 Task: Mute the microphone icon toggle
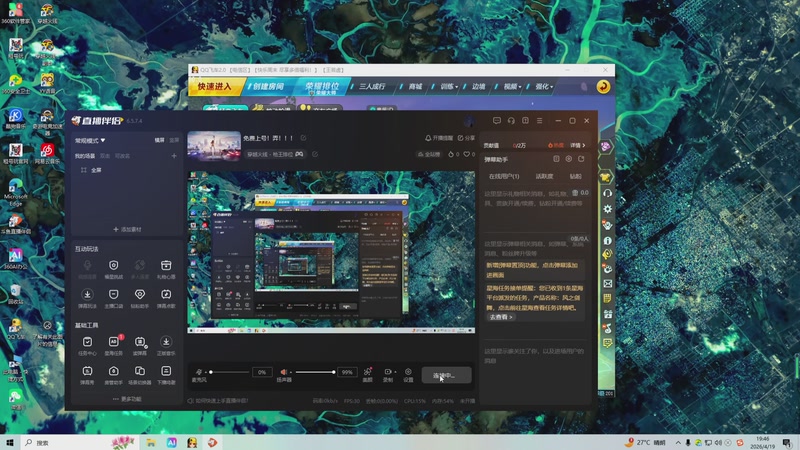(x=199, y=372)
